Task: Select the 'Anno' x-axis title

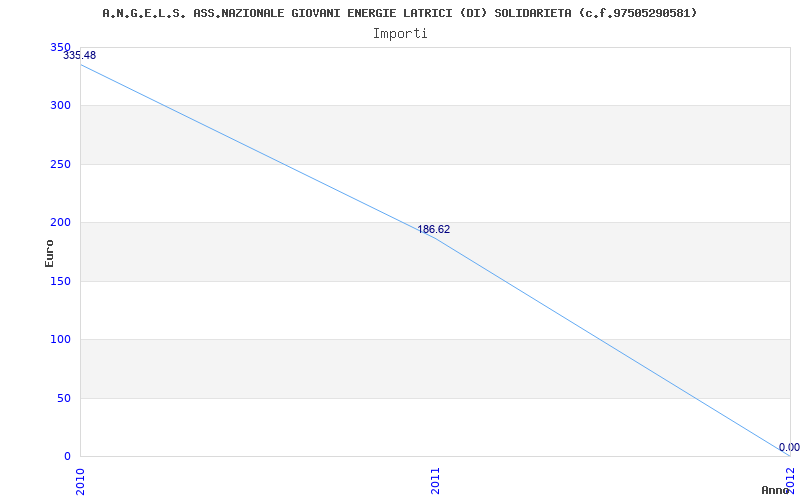Action: click(x=775, y=490)
